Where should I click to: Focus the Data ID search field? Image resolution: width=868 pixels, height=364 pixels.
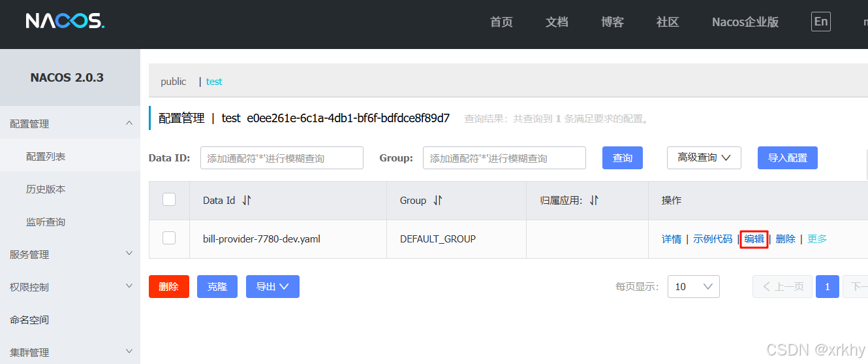pos(282,158)
